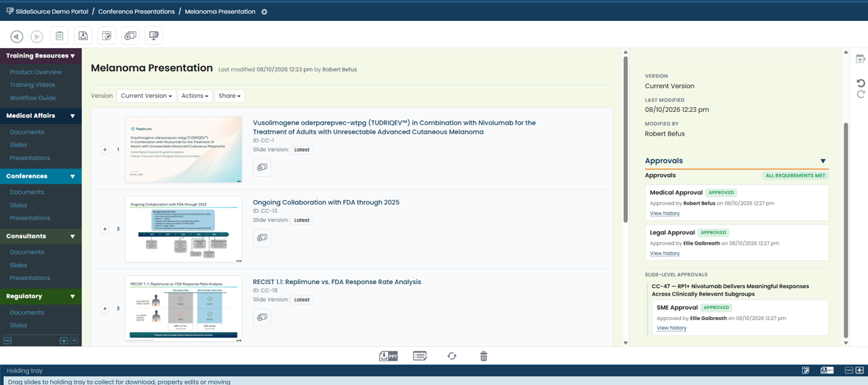Click the add slides toolbar icon

point(131,36)
